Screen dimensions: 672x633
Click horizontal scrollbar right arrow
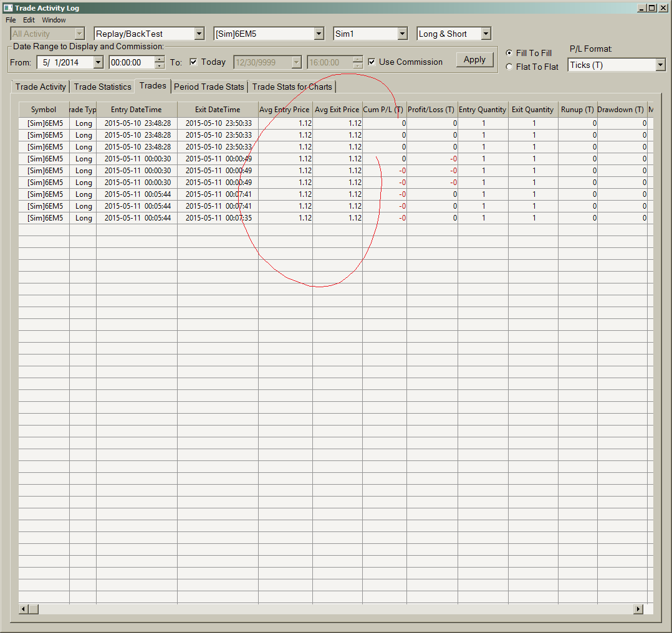coord(638,609)
